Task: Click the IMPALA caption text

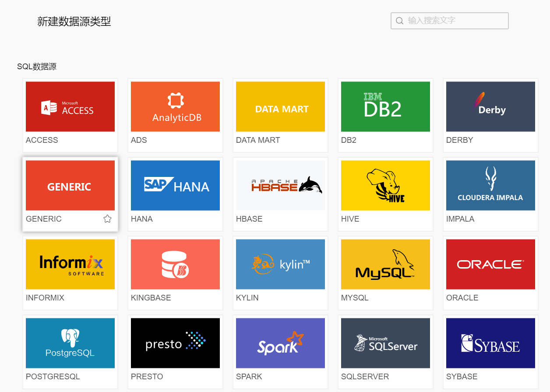Action: pyautogui.click(x=460, y=219)
